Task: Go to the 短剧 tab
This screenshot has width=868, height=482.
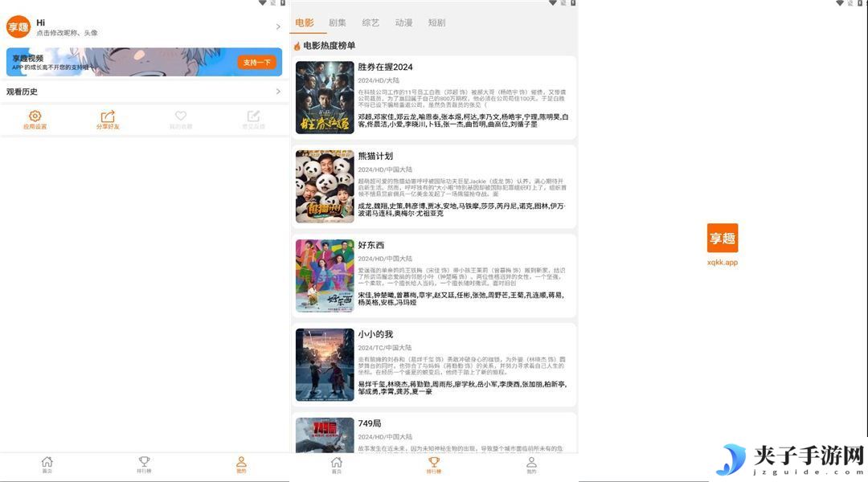Action: [436, 22]
